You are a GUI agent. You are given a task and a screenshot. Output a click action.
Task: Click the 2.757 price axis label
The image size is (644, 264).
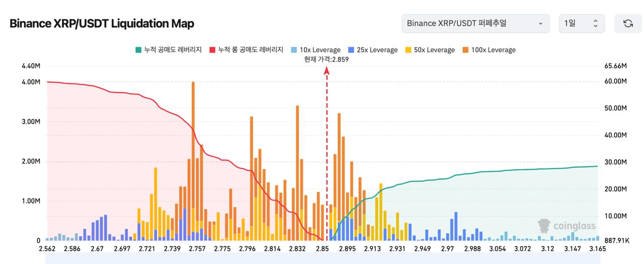197,248
